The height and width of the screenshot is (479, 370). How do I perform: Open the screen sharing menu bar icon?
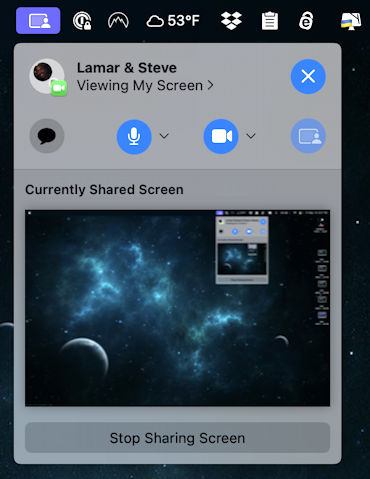pyautogui.click(x=38, y=21)
